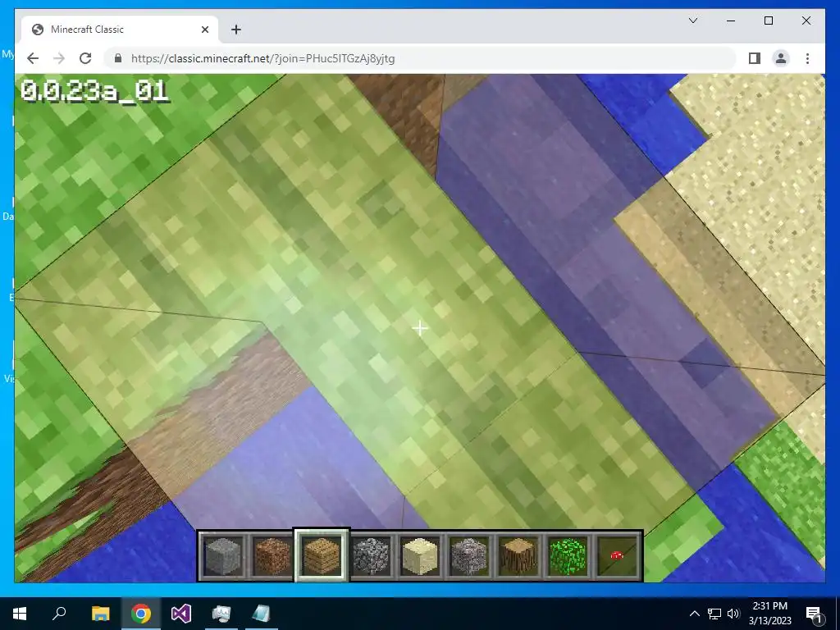Reload the Minecraft Classic page
The image size is (840, 630).
85,58
